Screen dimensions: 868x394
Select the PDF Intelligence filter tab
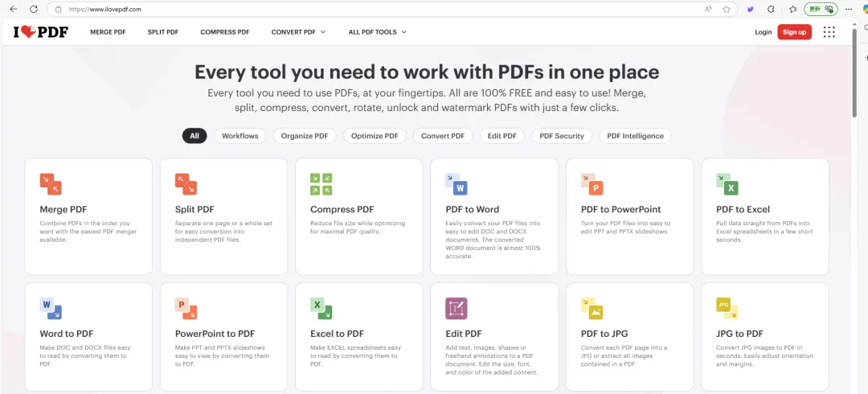(636, 136)
